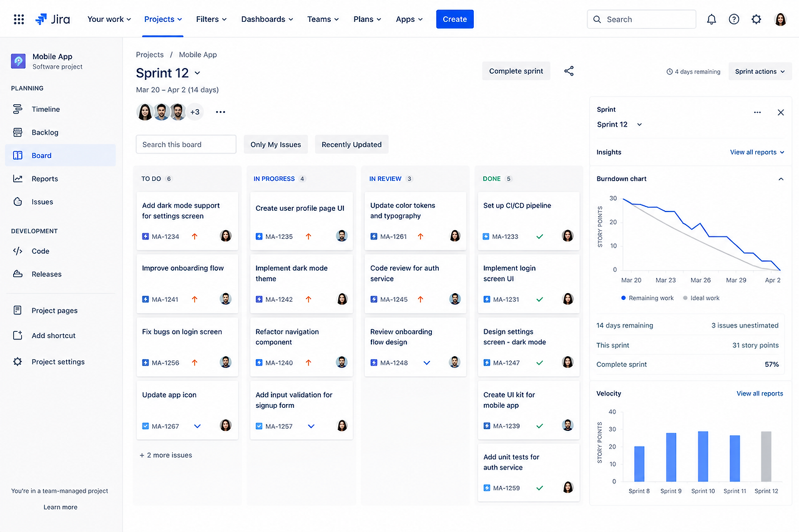Click the low priority chevron on MA-1248
799x532 pixels.
[x=427, y=362]
